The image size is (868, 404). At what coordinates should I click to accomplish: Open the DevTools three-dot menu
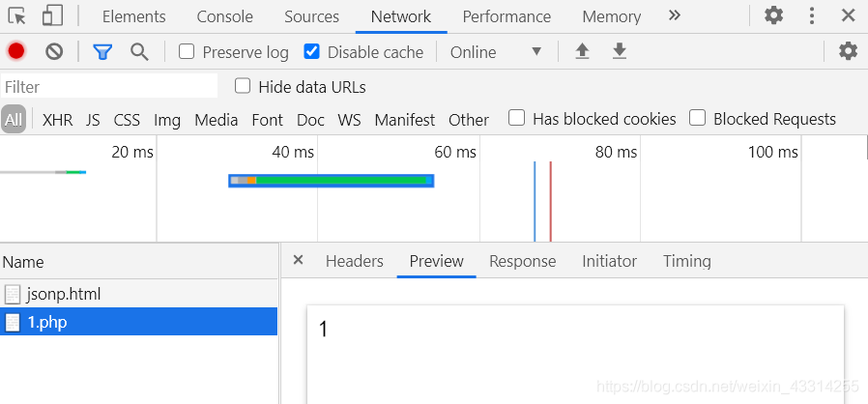point(812,15)
